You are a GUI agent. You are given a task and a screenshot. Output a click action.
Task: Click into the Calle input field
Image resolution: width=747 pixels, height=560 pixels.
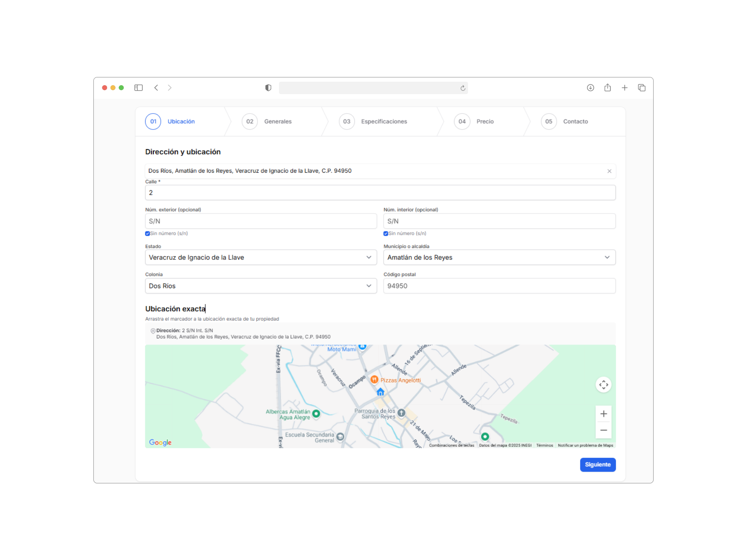coord(380,192)
